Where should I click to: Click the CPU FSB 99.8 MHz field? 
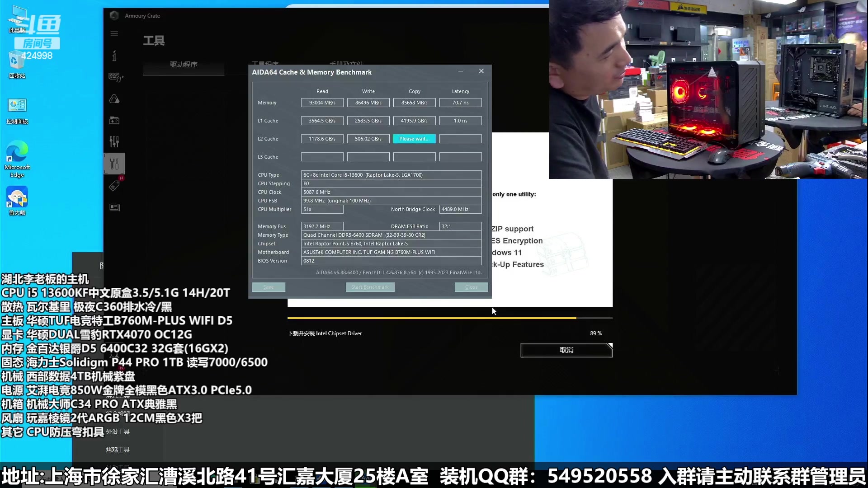pyautogui.click(x=392, y=201)
